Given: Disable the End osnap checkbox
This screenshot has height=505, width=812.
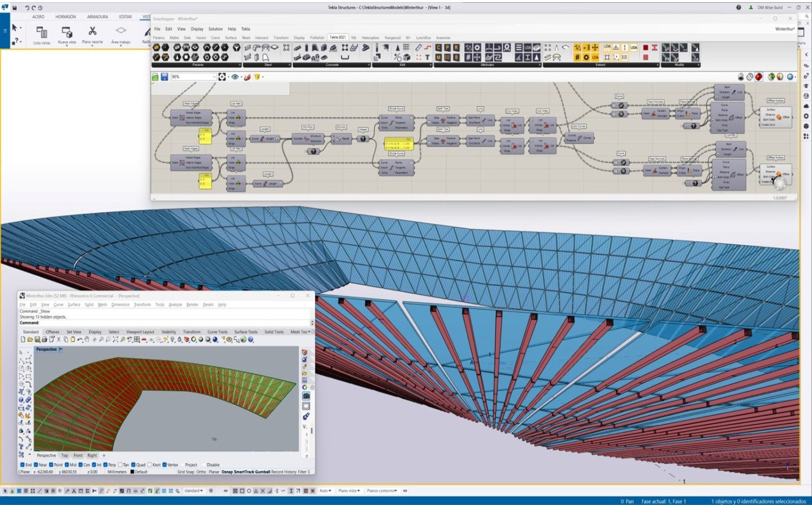Looking at the screenshot, I should pos(22,465).
